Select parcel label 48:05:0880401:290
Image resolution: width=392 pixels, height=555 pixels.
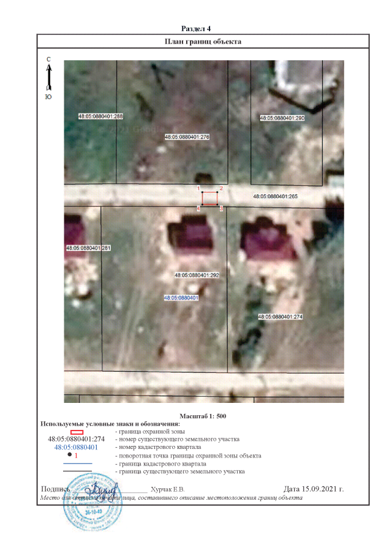282,118
